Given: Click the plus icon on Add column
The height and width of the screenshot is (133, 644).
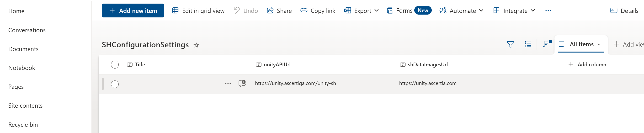Looking at the screenshot, I should click(570, 64).
